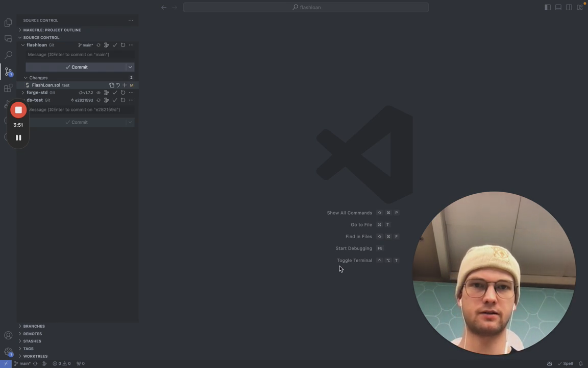The width and height of the screenshot is (588, 368).
Task: Click main* branch checkout in flashloan row
Action: point(86,45)
